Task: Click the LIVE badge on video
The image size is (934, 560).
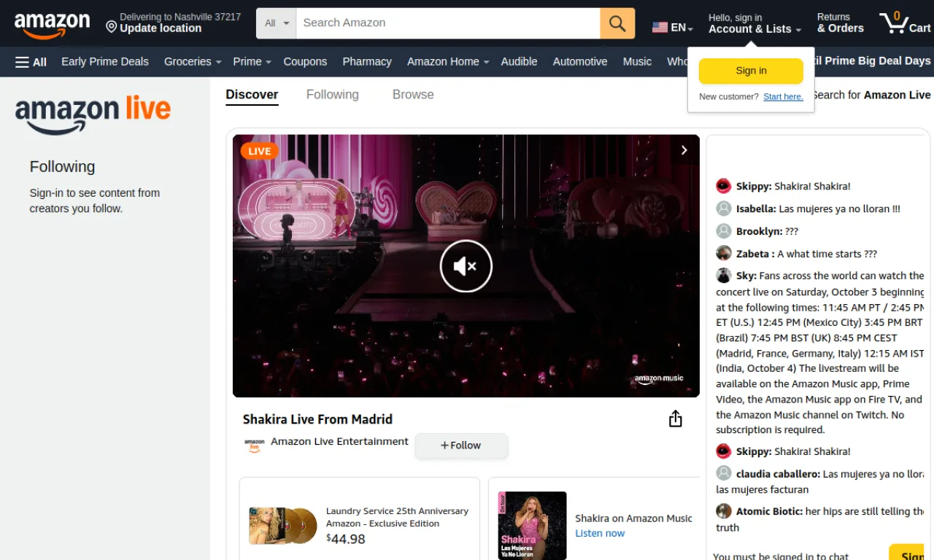Action: [259, 152]
